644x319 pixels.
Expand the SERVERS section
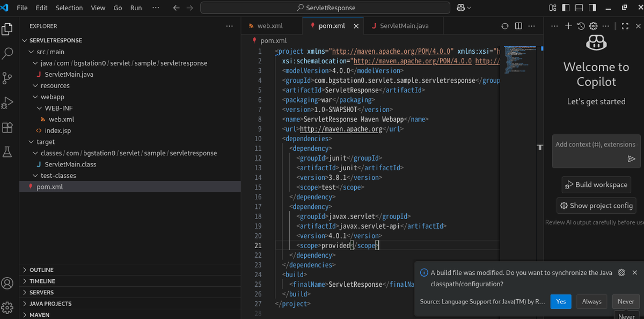[x=130, y=293]
